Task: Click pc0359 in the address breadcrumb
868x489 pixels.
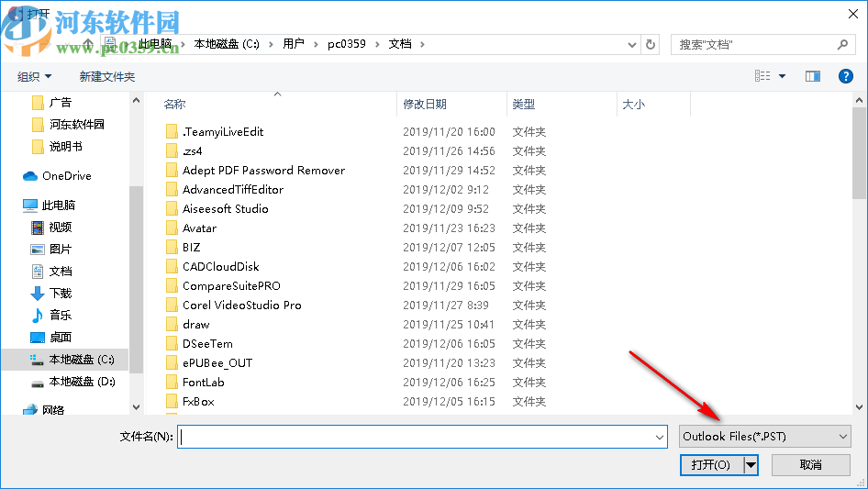Action: coord(347,44)
